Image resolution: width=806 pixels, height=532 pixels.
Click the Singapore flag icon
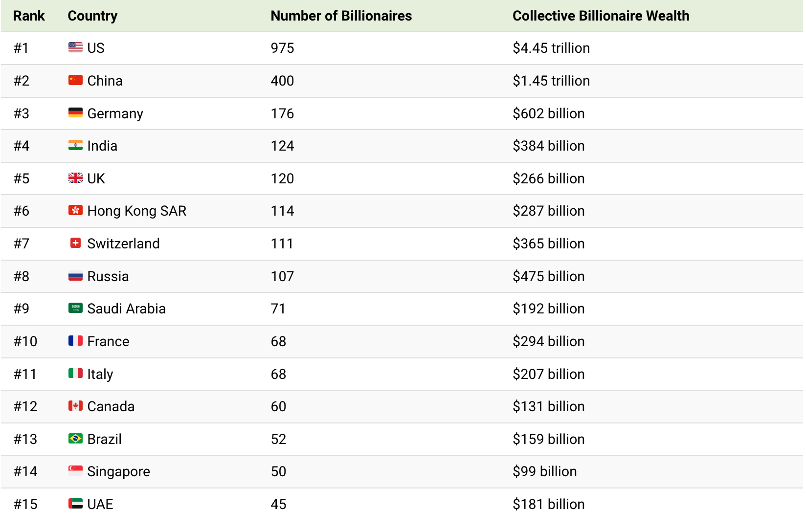pos(75,471)
